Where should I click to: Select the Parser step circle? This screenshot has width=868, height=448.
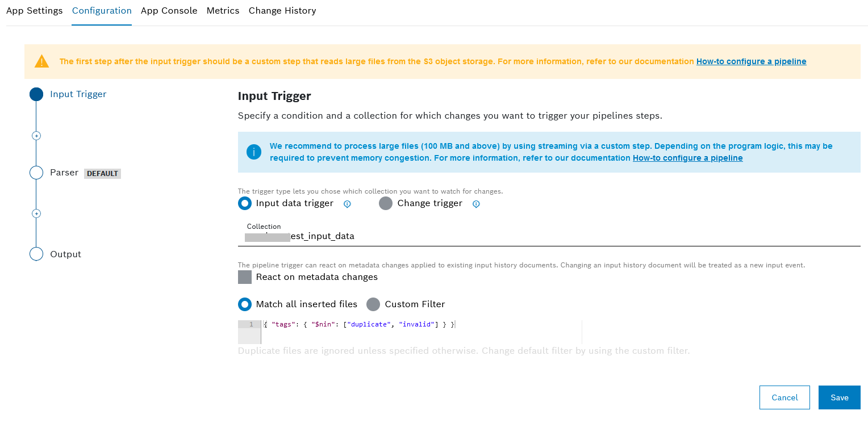pyautogui.click(x=36, y=173)
